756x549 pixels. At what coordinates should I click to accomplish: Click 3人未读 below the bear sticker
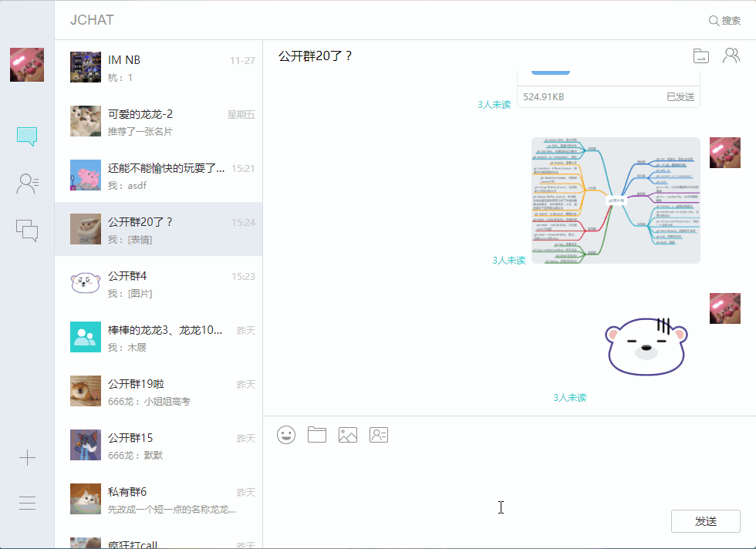click(x=569, y=398)
